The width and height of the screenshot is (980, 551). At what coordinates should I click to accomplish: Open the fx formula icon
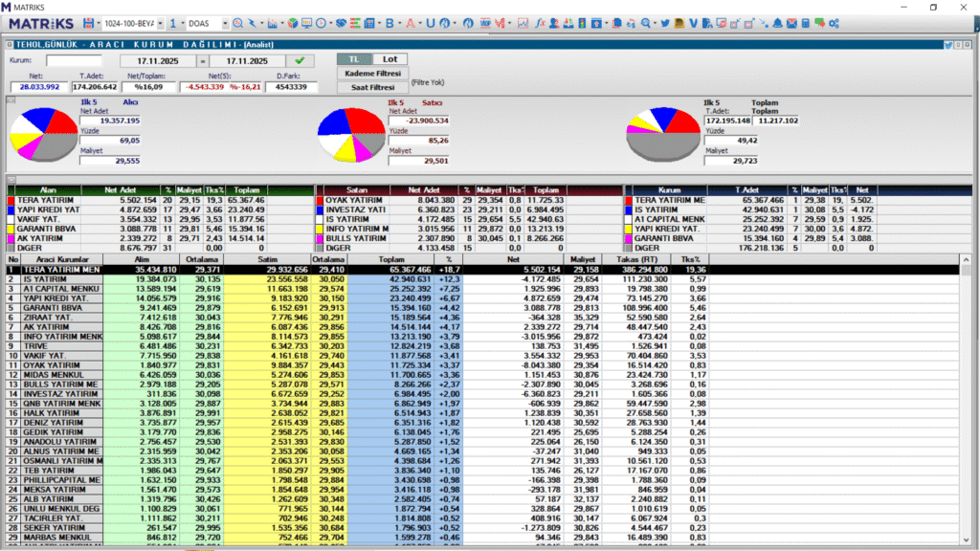tap(540, 23)
